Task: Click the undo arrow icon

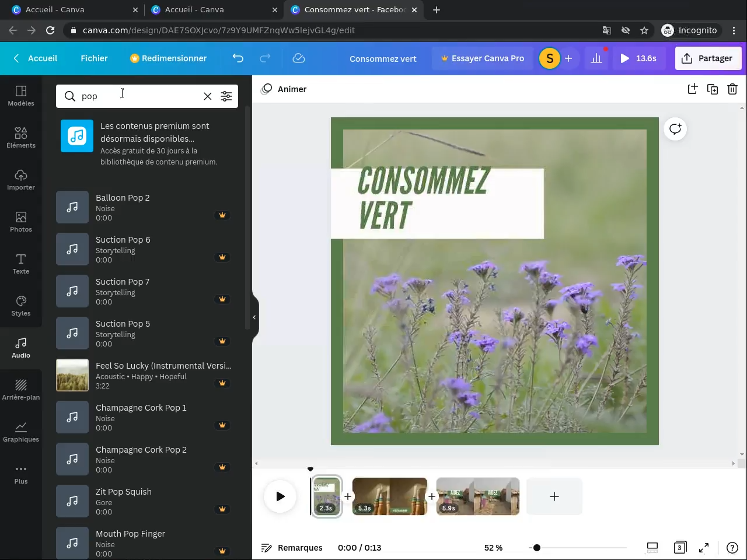Action: pyautogui.click(x=238, y=58)
